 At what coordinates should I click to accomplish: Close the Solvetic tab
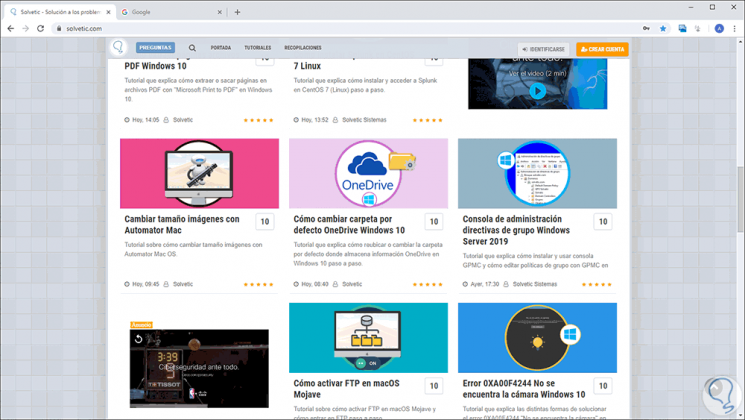108,12
